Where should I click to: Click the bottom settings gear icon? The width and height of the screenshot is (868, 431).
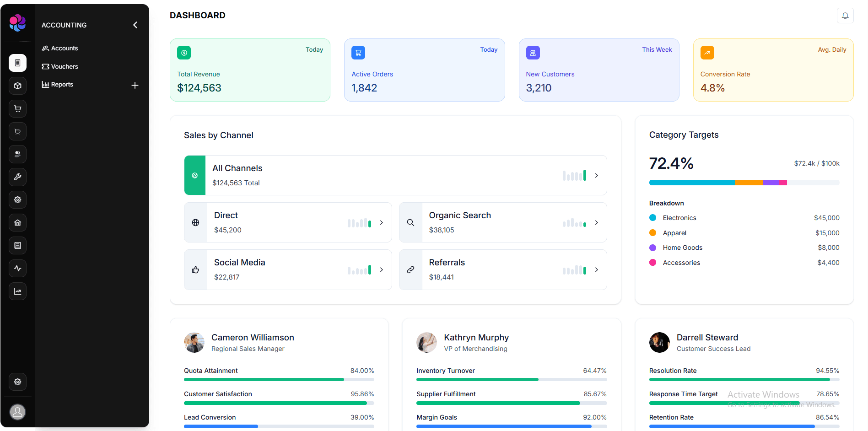pos(17,382)
